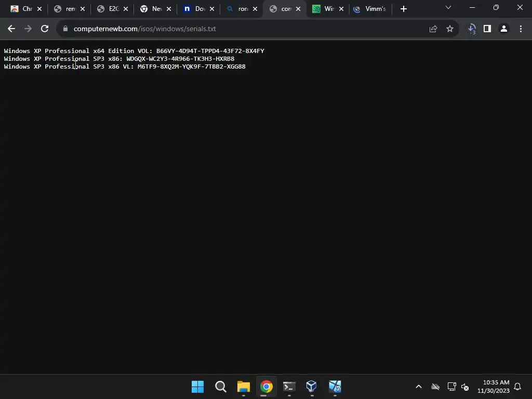Screen dimensions: 532x399
Task: Close the 'Win' tab
Action: coord(341,9)
